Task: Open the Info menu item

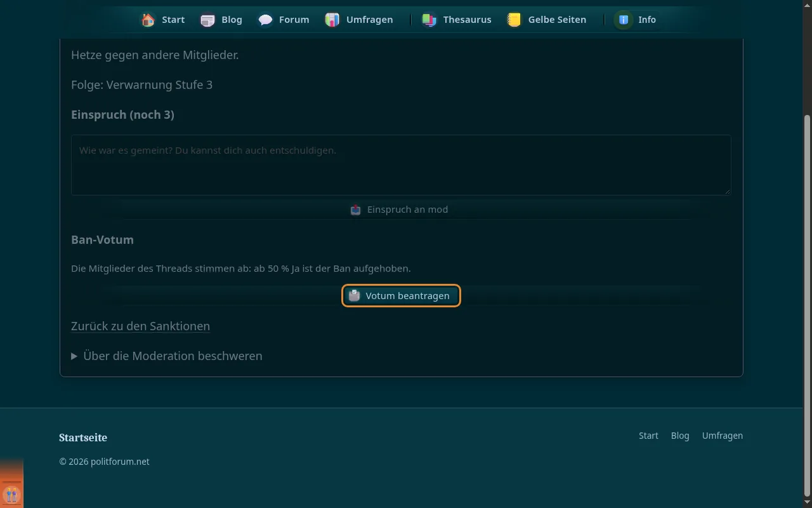Action: pyautogui.click(x=637, y=20)
